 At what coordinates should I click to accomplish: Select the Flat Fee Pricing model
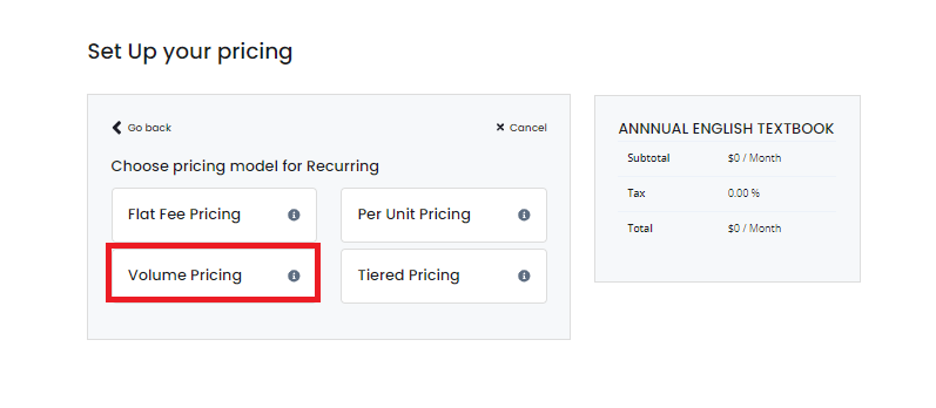tap(214, 215)
